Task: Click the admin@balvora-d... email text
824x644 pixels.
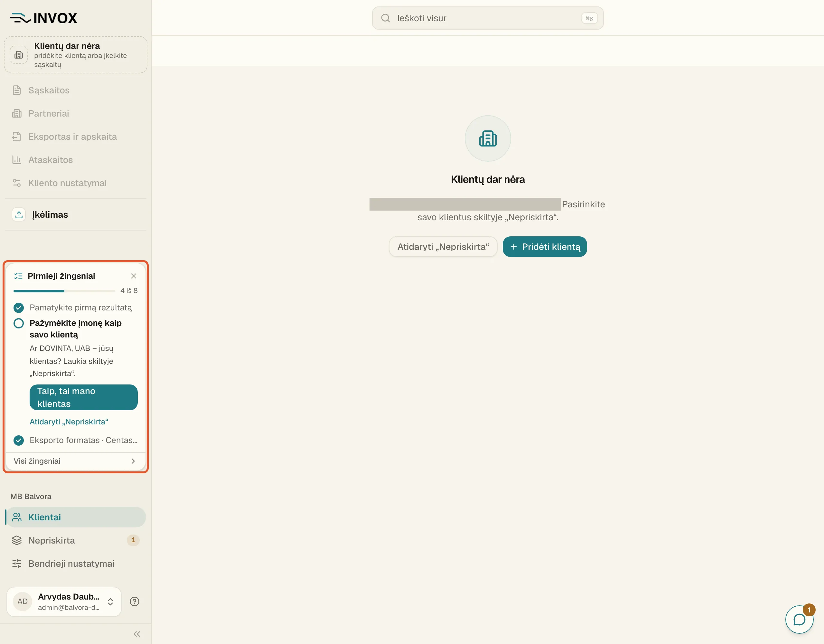Action: (68, 607)
